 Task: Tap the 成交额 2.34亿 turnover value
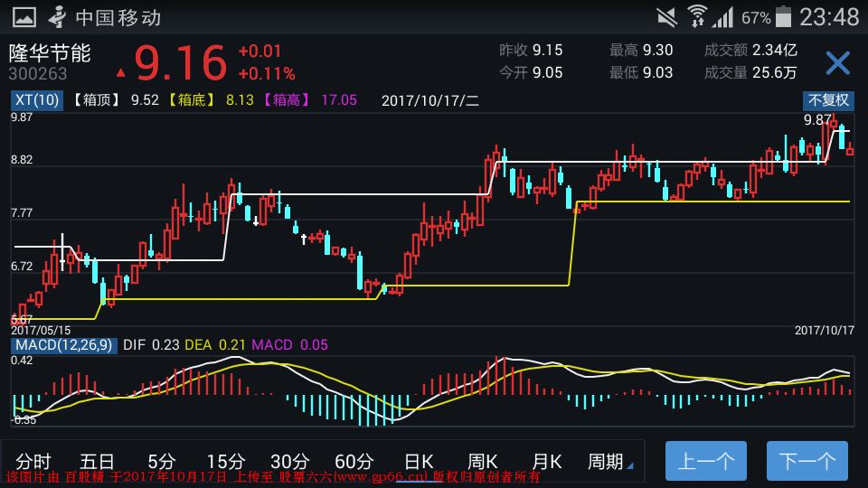point(750,51)
